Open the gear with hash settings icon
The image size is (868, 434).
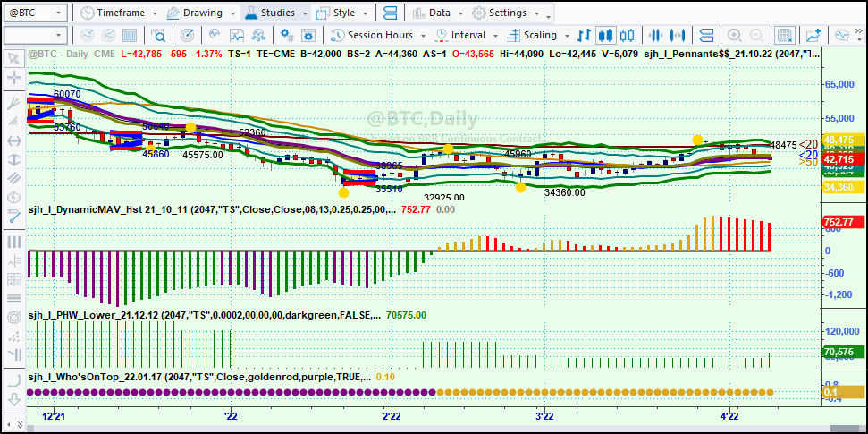(x=287, y=36)
